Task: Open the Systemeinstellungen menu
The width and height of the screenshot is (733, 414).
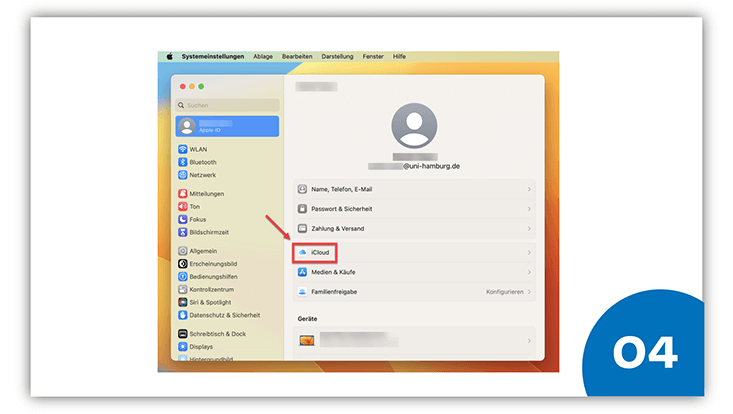Action: tap(213, 57)
